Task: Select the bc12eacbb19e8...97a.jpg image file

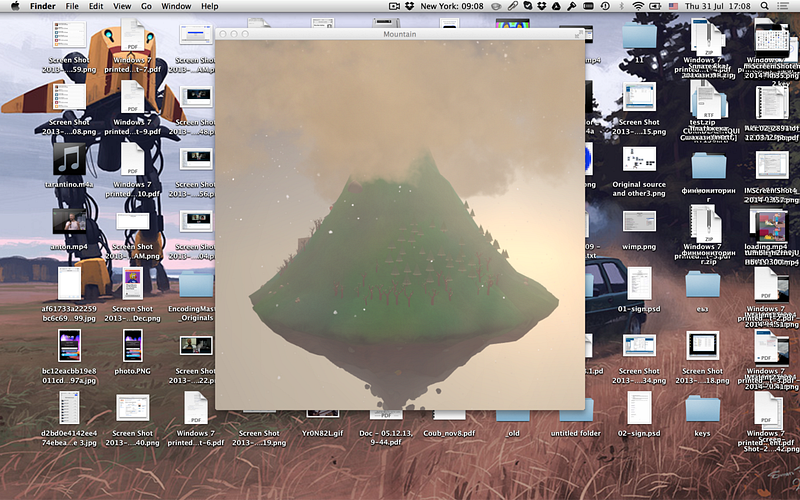Action: (x=69, y=345)
